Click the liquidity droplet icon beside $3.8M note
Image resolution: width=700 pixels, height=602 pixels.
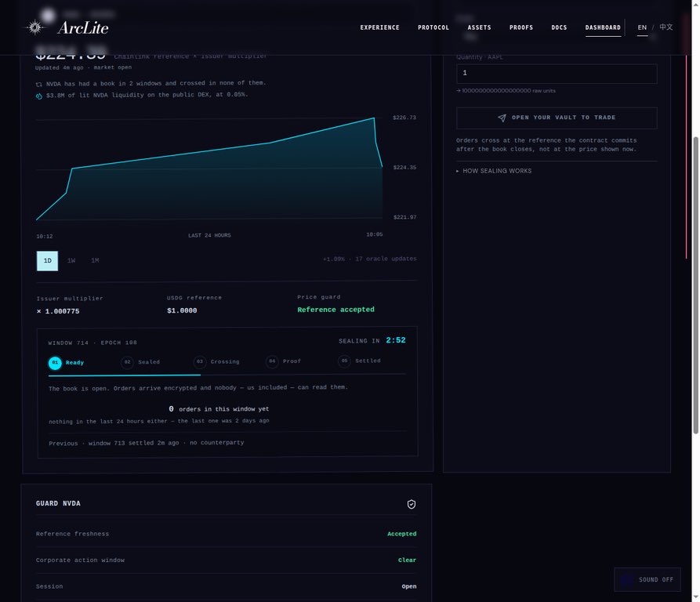coord(39,96)
